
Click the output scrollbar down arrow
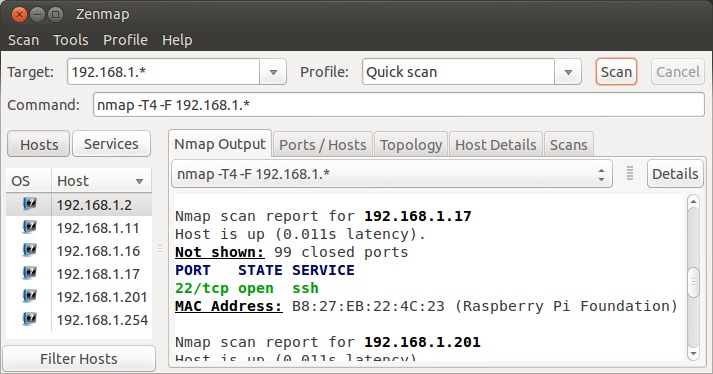tap(693, 354)
